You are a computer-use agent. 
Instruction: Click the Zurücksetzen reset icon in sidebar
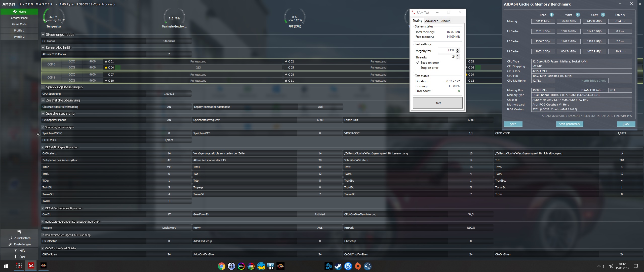pos(10,238)
